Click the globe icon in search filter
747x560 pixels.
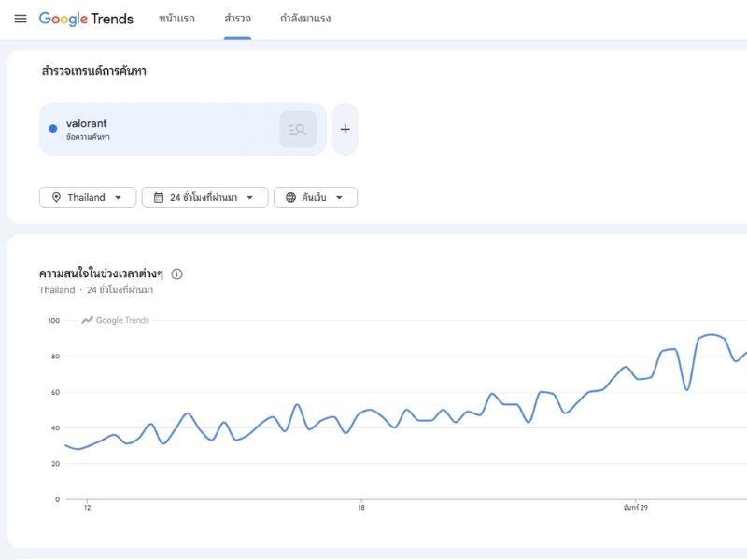[x=290, y=197]
